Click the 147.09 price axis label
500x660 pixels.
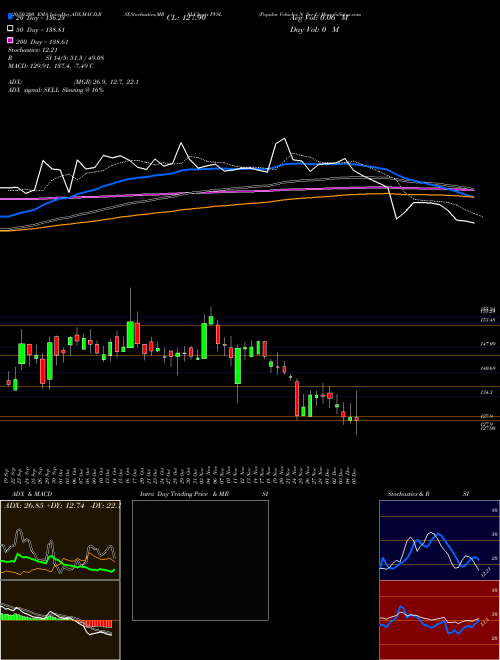coord(488,344)
